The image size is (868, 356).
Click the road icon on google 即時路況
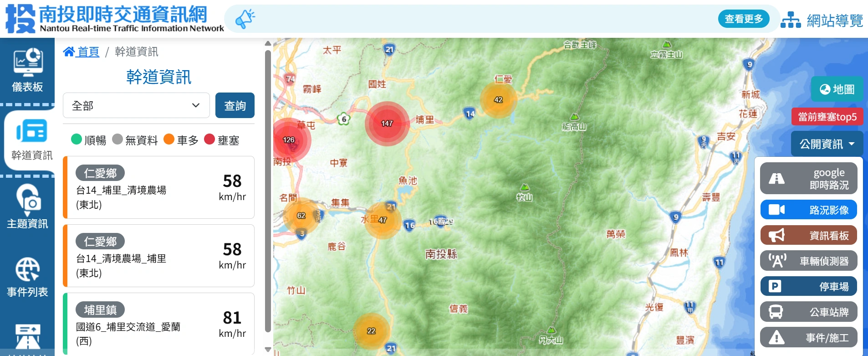point(776,179)
